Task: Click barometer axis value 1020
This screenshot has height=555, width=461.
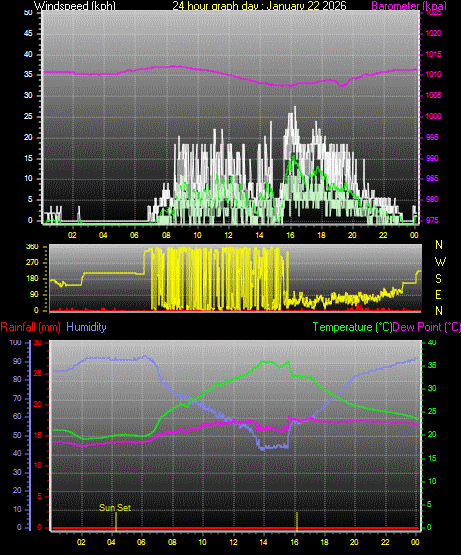Action: pyautogui.click(x=433, y=33)
